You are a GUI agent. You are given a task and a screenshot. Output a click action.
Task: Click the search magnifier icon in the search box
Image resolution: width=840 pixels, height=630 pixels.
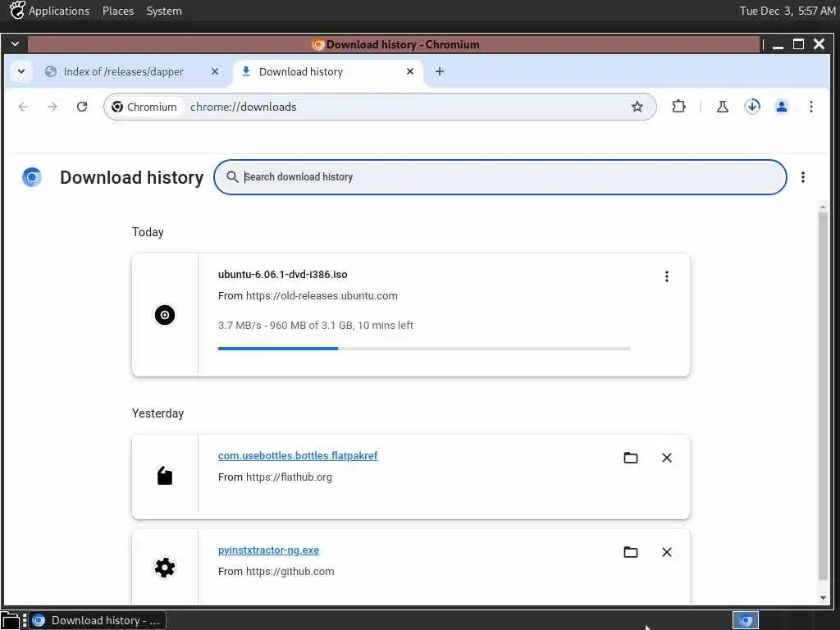pos(232,177)
